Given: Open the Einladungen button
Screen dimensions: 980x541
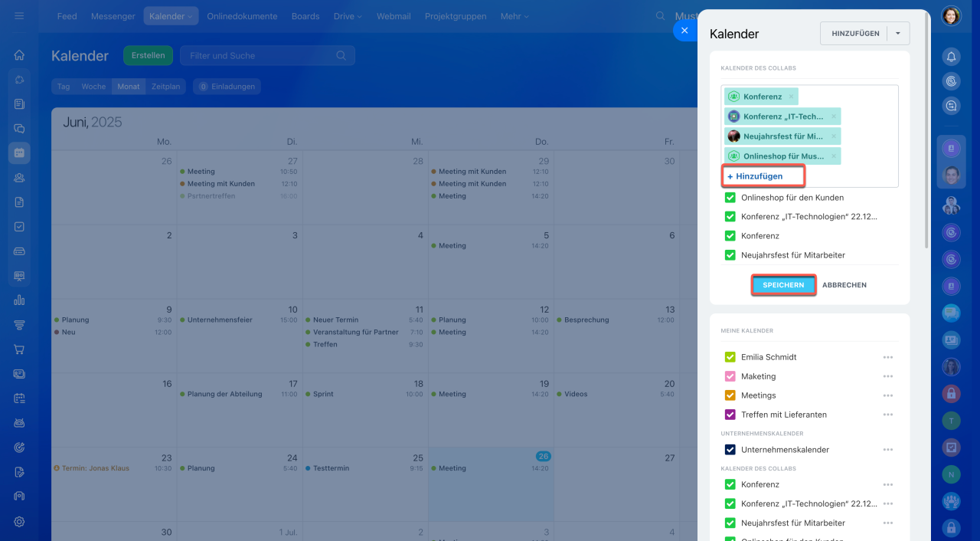Looking at the screenshot, I should (x=227, y=87).
